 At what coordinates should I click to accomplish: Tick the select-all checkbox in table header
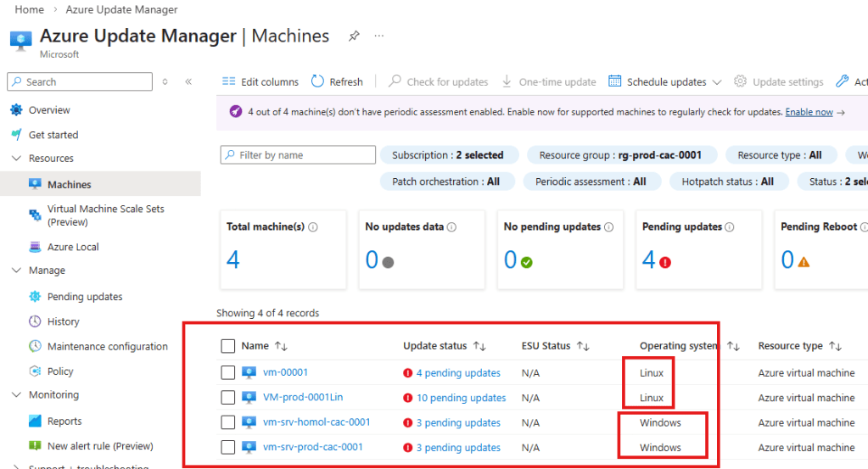point(227,346)
